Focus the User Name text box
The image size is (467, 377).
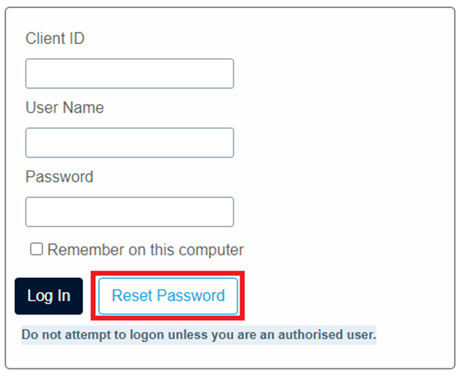coord(129,143)
